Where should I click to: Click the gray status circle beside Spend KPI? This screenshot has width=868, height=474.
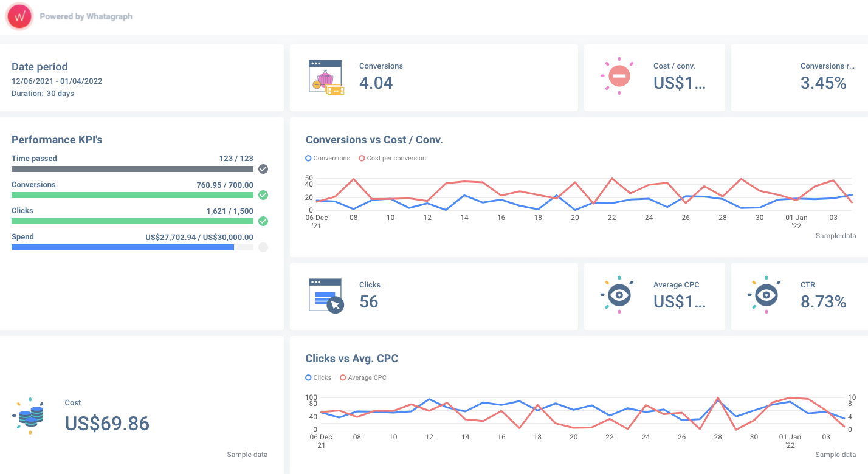click(x=263, y=247)
